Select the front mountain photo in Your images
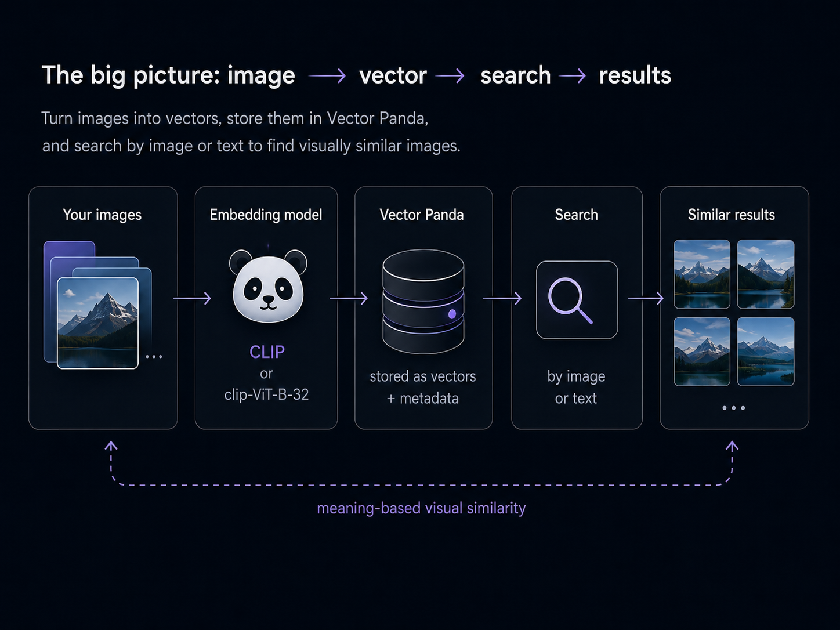 97,323
